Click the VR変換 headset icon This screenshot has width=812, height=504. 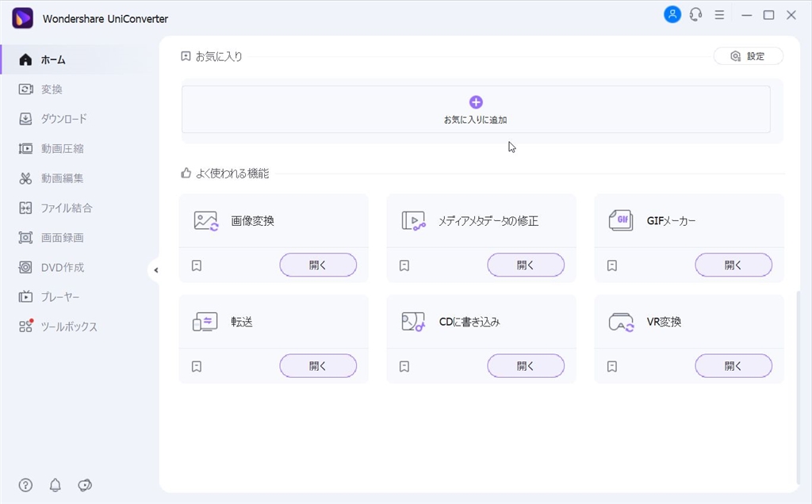[620, 322]
